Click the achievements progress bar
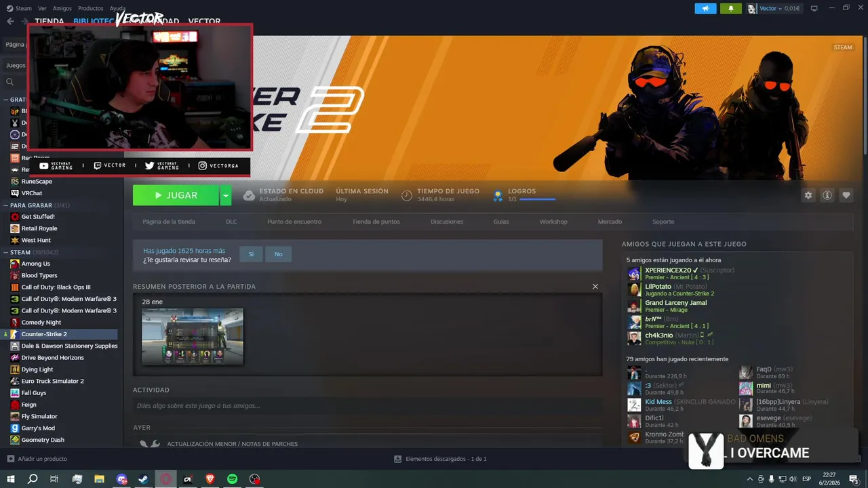 (x=538, y=199)
